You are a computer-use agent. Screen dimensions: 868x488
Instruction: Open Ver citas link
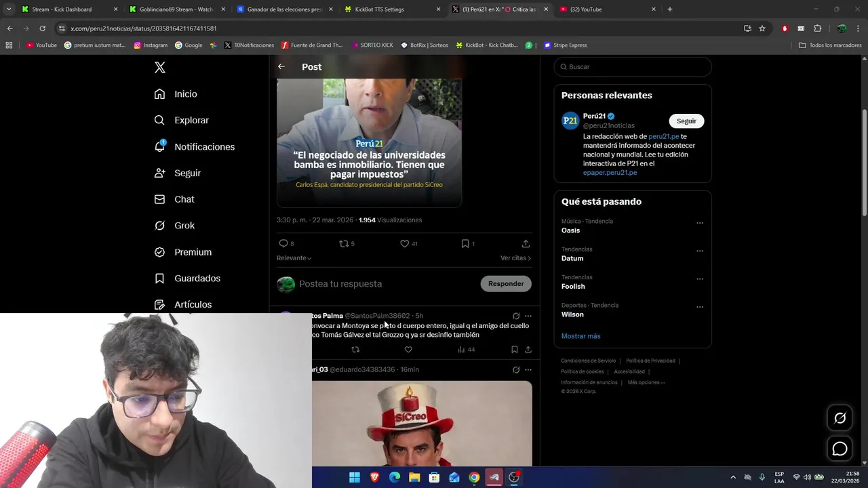pos(515,258)
